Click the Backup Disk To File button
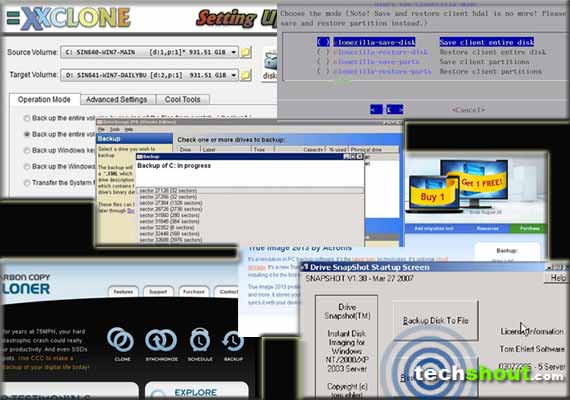The width and height of the screenshot is (570, 400). click(x=435, y=320)
